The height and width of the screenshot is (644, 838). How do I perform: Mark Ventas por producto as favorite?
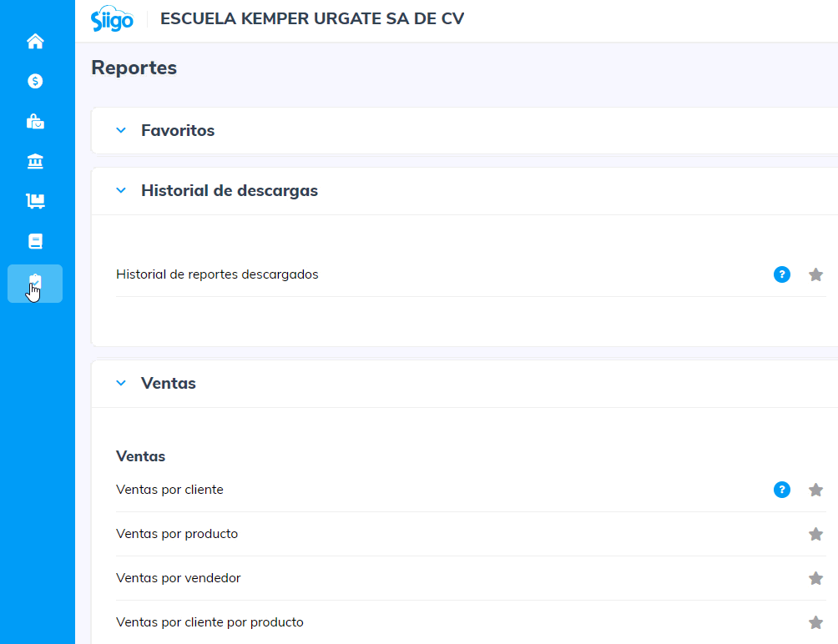point(815,534)
